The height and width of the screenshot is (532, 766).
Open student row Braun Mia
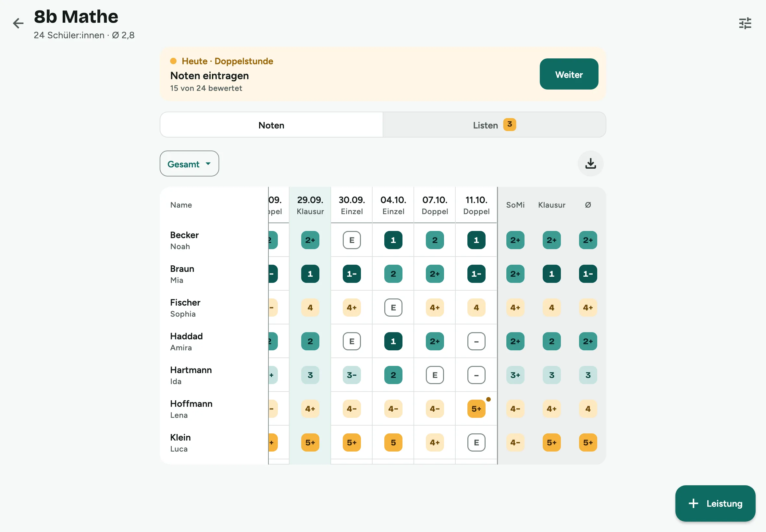coord(214,274)
